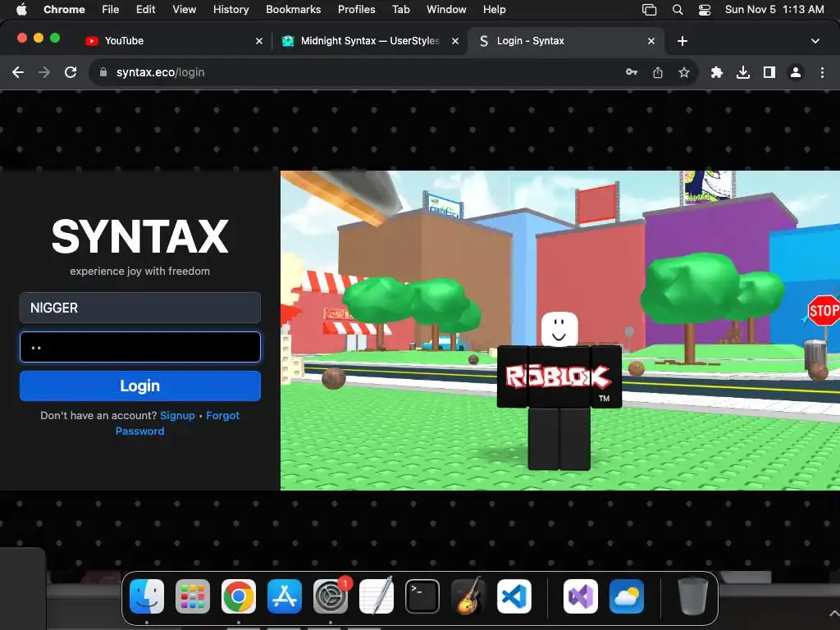
Task: Reload the Syntax login page
Action: coord(71,72)
